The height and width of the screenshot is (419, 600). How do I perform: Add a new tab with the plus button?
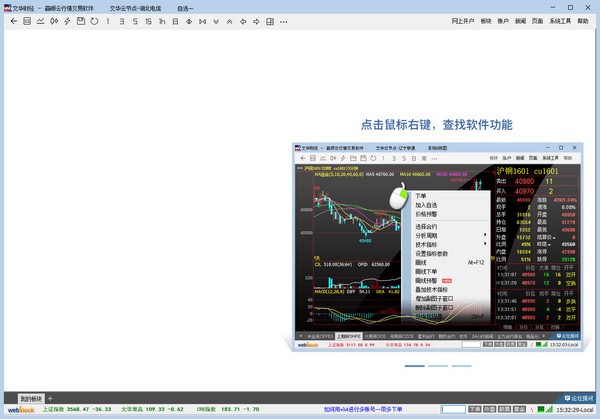coord(50,399)
